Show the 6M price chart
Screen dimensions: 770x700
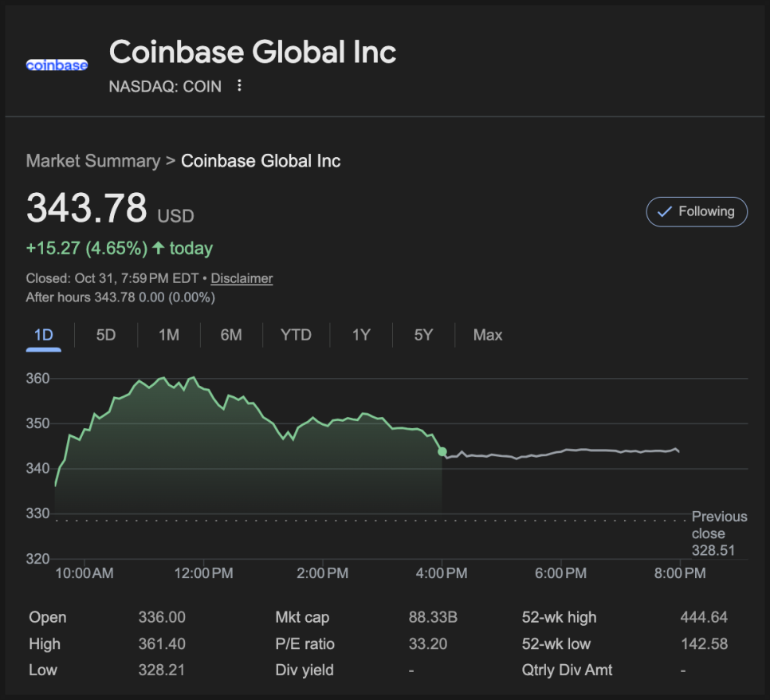(x=231, y=336)
